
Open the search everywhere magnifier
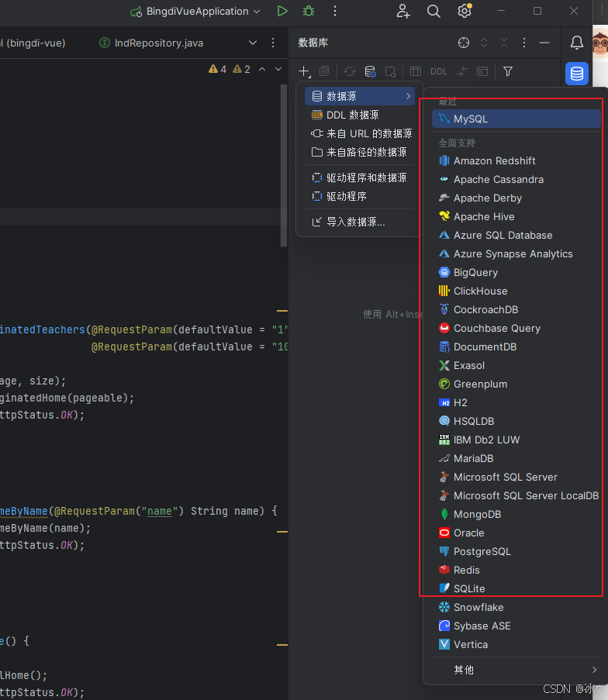point(434,11)
